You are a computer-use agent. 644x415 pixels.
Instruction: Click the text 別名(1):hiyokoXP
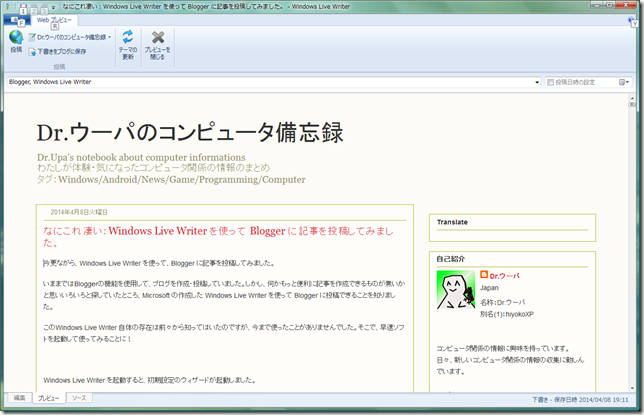(x=507, y=314)
